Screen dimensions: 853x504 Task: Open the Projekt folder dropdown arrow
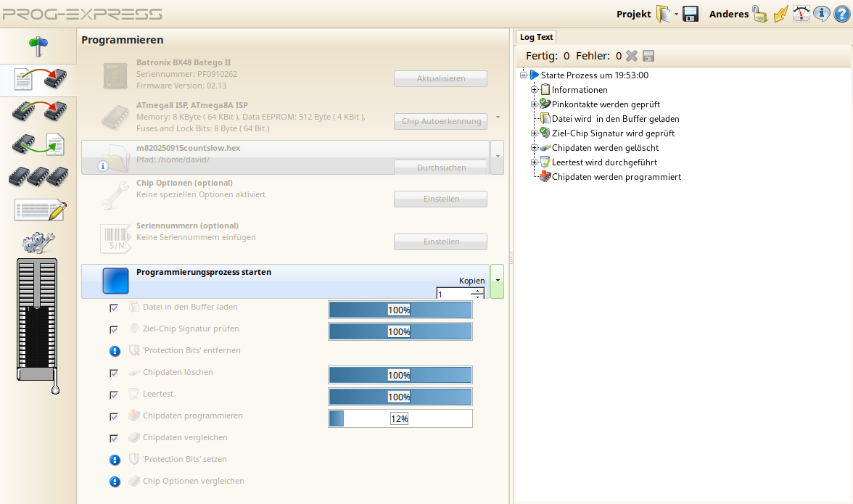click(x=677, y=15)
